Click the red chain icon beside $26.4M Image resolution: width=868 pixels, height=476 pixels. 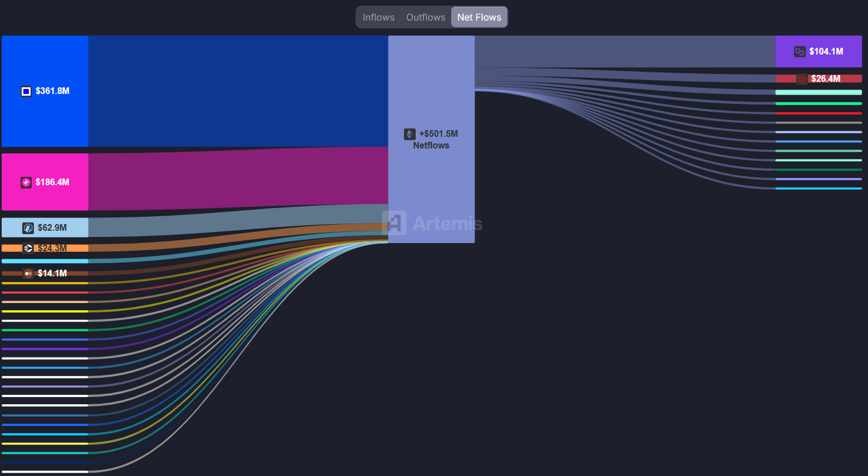tap(802, 79)
